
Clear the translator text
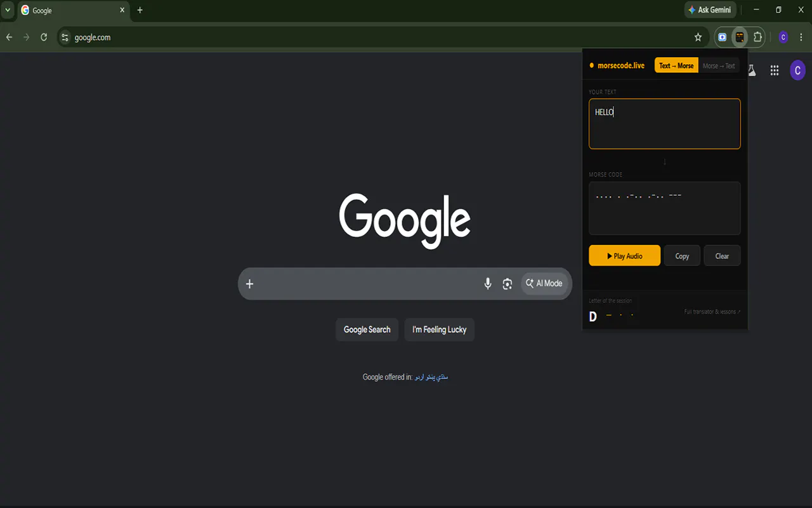click(x=722, y=256)
